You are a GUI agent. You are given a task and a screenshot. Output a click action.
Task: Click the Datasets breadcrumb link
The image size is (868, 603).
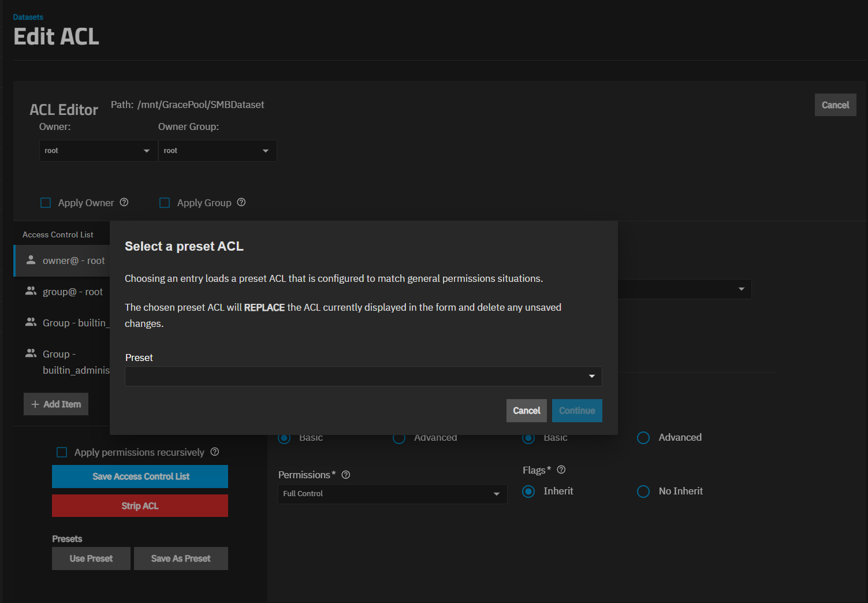(28, 17)
